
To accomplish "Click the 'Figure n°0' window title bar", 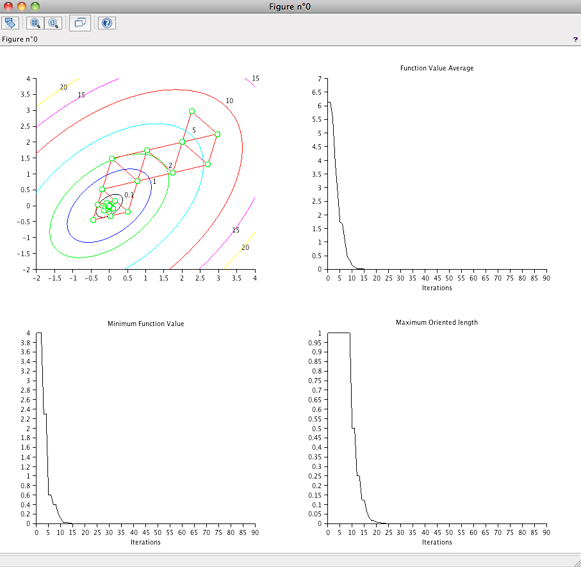I will pos(290,6).
